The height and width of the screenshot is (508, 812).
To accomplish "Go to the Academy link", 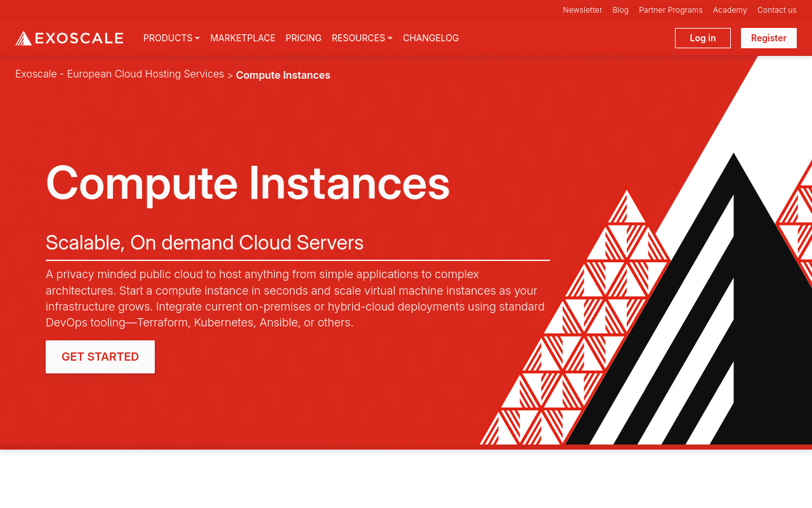I will (x=730, y=10).
